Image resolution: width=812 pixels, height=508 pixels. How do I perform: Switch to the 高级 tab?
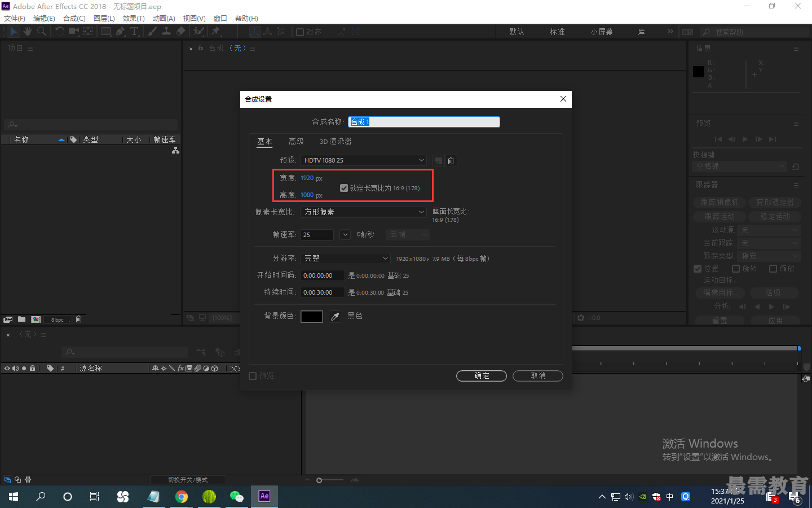click(x=296, y=142)
